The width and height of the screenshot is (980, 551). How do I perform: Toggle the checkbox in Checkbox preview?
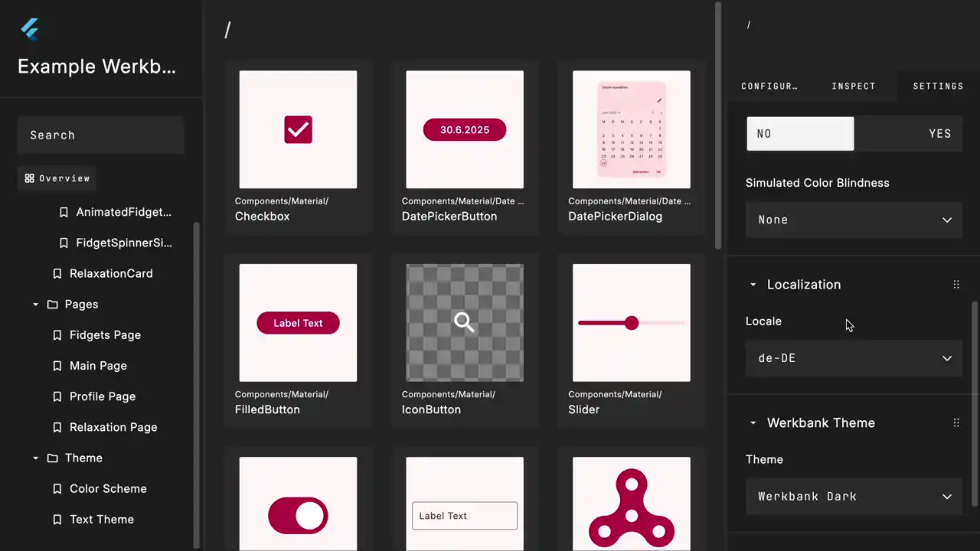tap(298, 129)
